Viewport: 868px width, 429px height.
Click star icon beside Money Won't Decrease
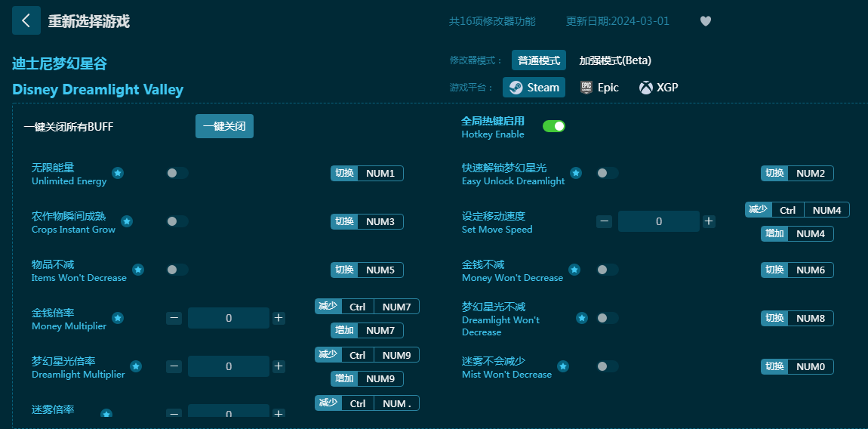click(x=574, y=270)
